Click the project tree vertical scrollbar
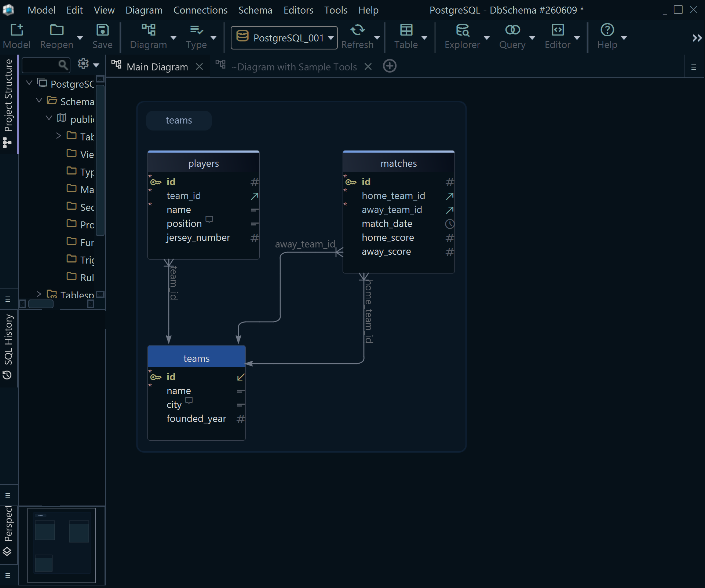Screen dimensions: 705x588 pos(100,159)
